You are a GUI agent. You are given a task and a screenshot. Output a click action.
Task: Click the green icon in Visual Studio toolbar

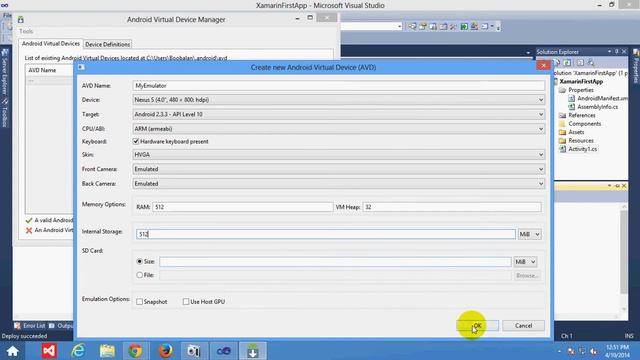point(464,27)
